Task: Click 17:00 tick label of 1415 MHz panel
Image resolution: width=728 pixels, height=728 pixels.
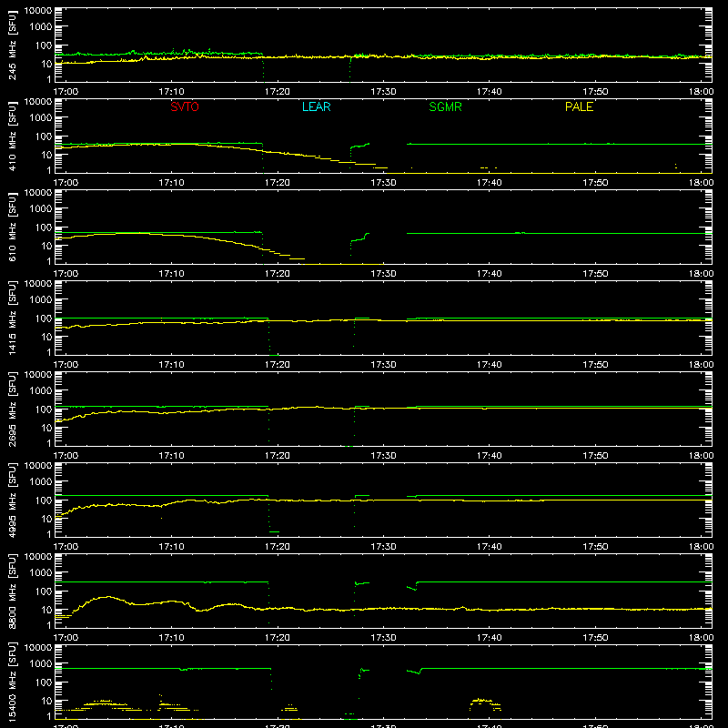Action: [x=66, y=365]
